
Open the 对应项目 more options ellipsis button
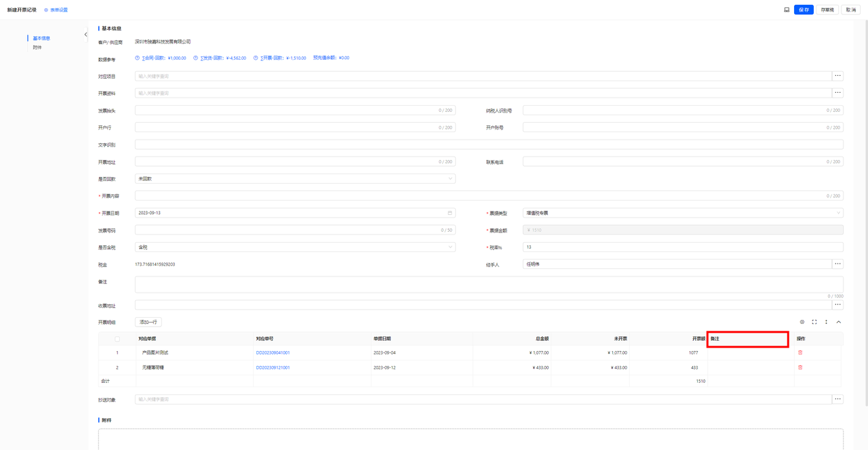click(838, 76)
